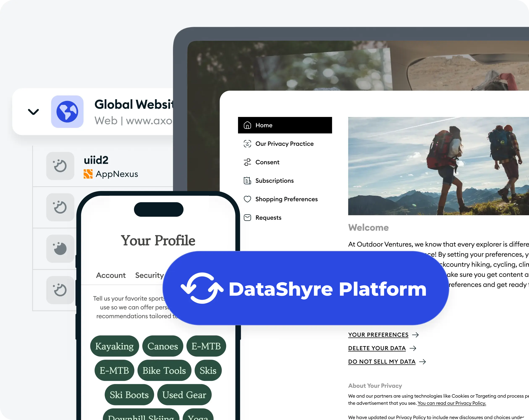Switch to the Account tab
Screen dimensions: 529x420
click(x=111, y=275)
